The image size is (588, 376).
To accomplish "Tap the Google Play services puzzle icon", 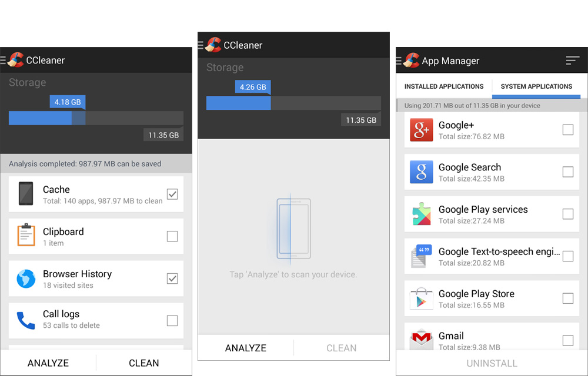I will point(421,214).
